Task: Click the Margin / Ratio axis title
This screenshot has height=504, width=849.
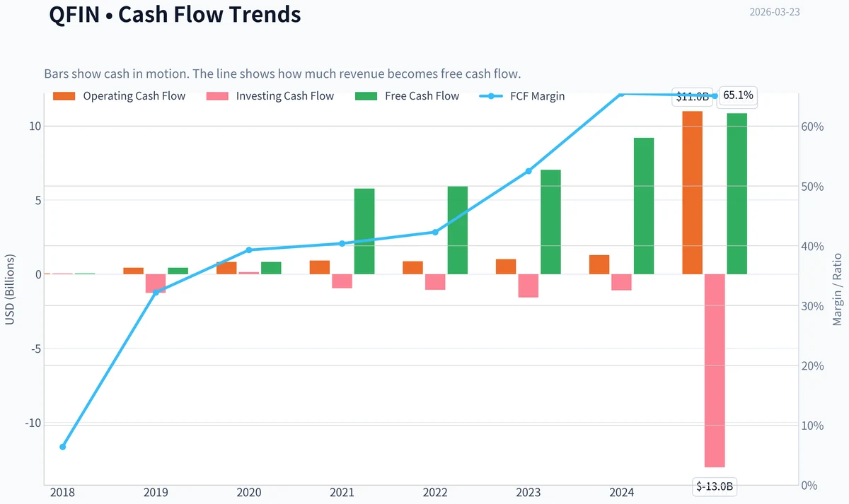Action: tap(838, 289)
